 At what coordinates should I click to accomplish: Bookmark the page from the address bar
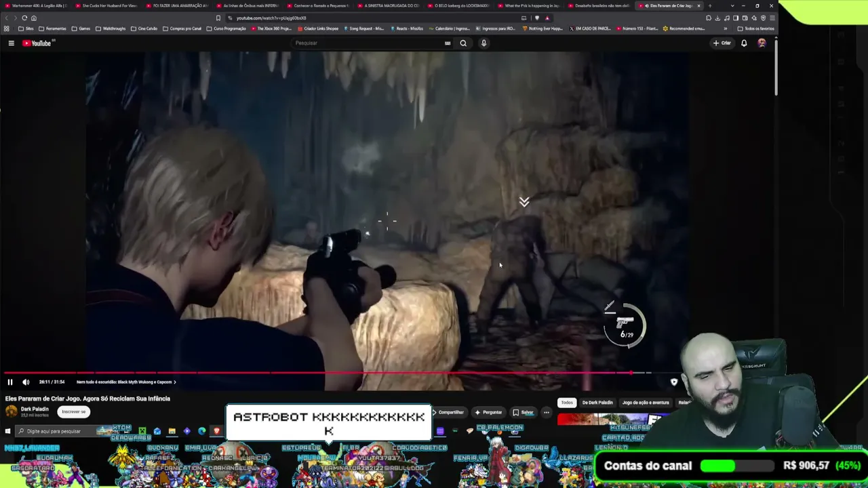pyautogui.click(x=218, y=18)
